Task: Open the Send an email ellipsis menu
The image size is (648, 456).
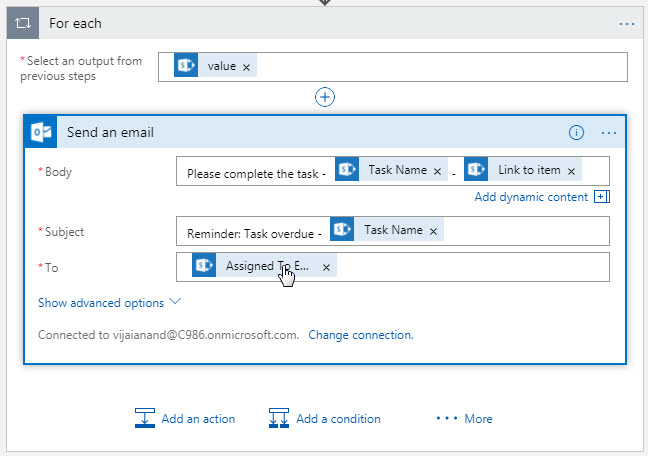Action: [609, 132]
